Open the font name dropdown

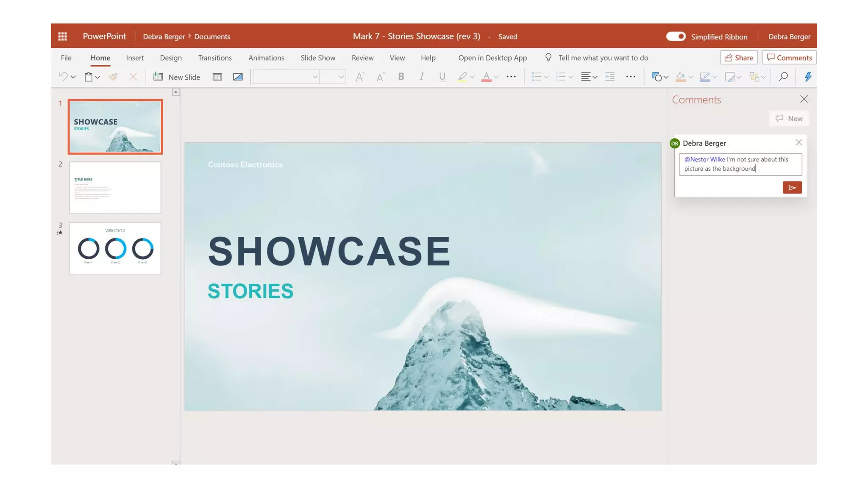coord(315,77)
